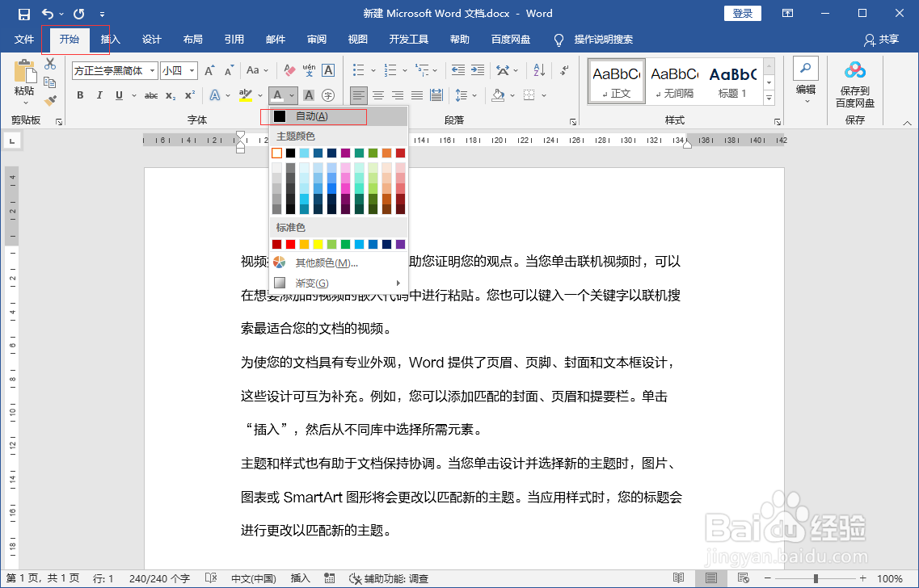Screen dimensions: 919x588
Task: Apply strikethrough with the abc icon
Action: pyautogui.click(x=151, y=95)
